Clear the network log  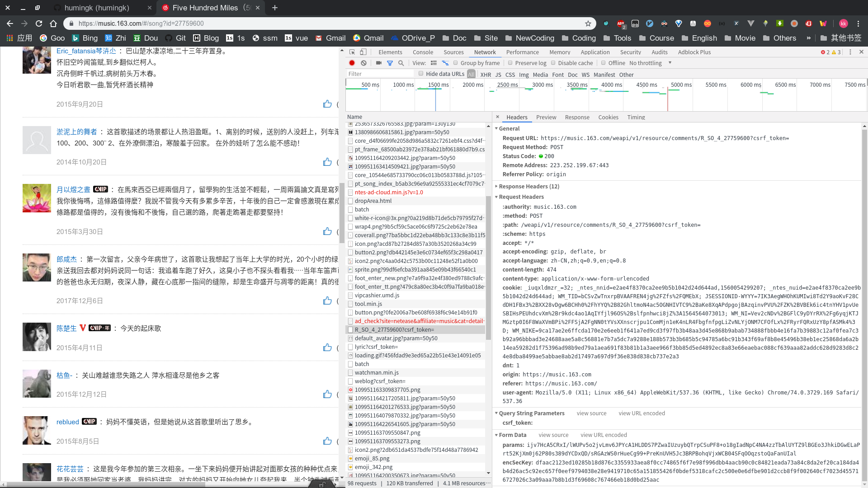click(x=363, y=63)
